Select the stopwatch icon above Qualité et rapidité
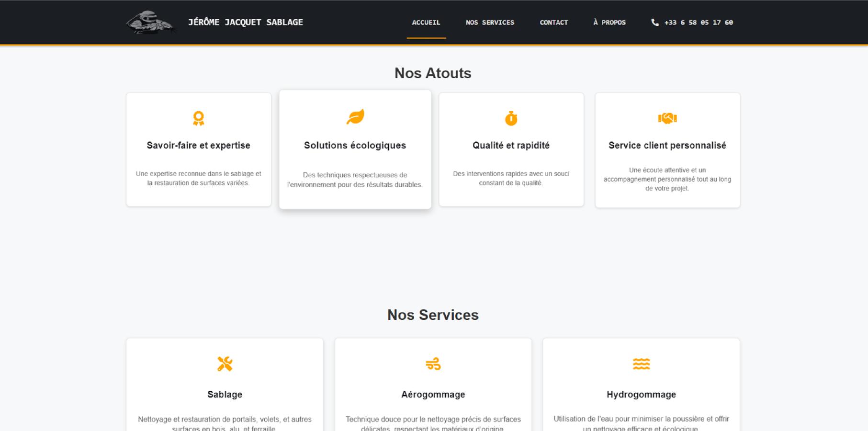Image resolution: width=868 pixels, height=431 pixels. pyautogui.click(x=510, y=118)
